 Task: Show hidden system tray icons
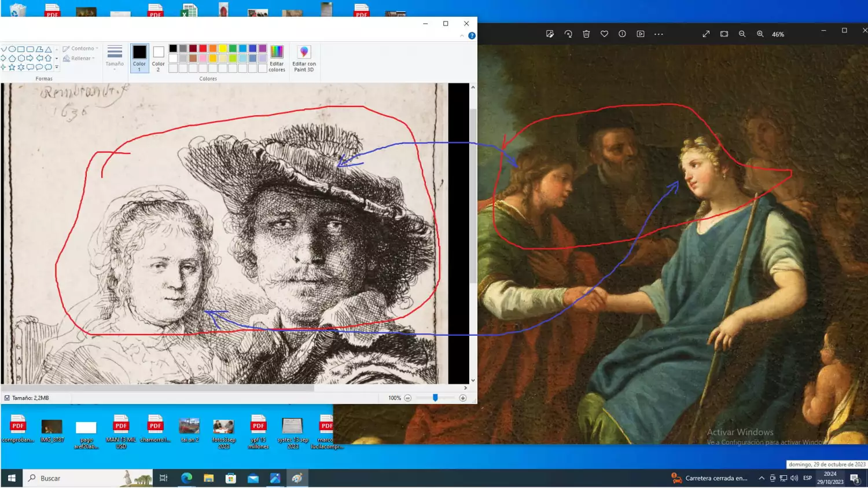pyautogui.click(x=762, y=478)
